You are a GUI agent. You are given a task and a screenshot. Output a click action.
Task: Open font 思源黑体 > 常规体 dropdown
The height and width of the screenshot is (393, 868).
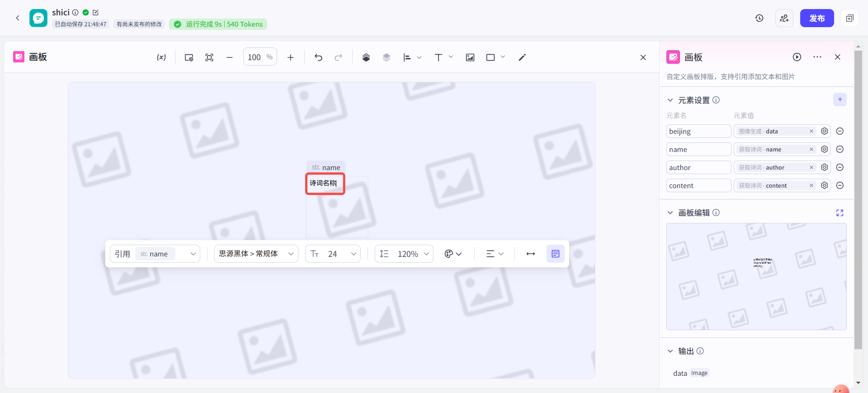(256, 254)
